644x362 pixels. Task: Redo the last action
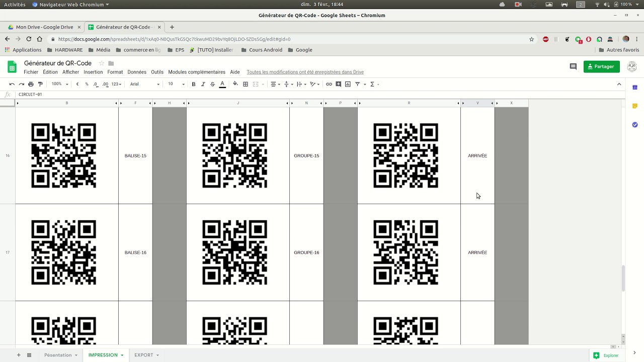pos(21,84)
